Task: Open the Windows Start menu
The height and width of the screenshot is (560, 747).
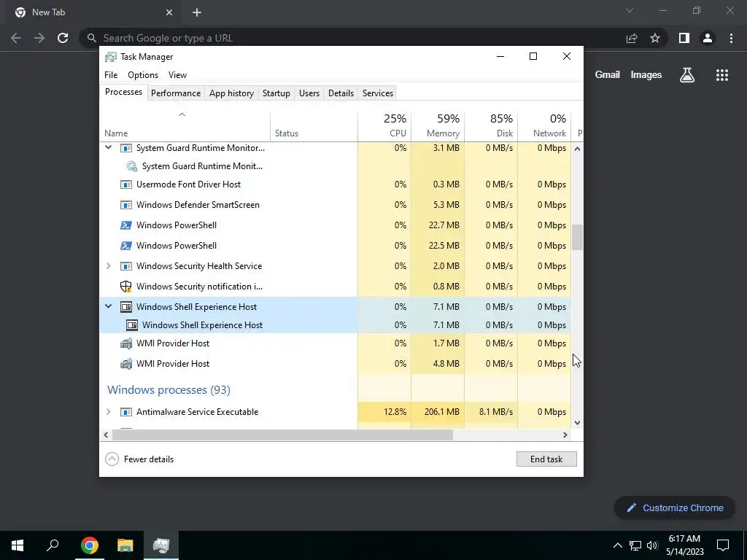Action: (18, 545)
